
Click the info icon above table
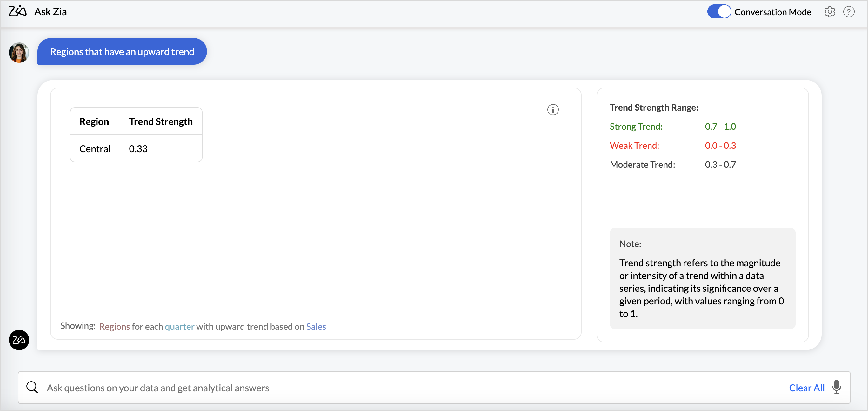point(553,109)
